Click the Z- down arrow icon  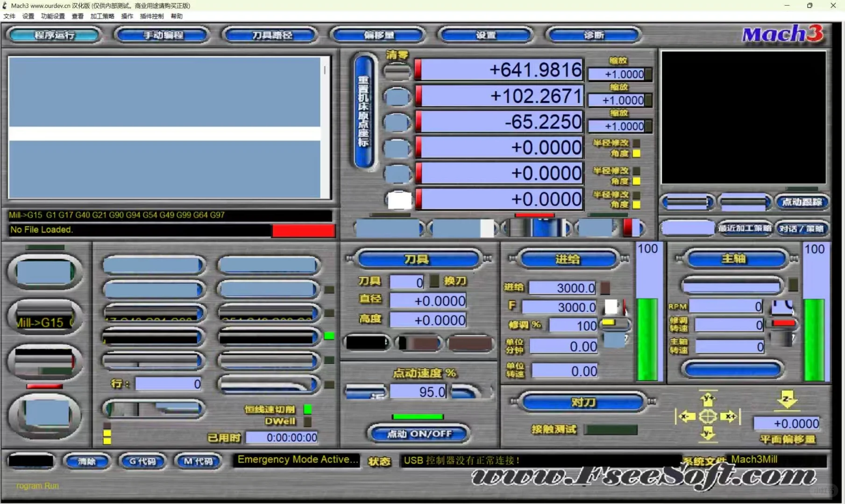coord(787,399)
